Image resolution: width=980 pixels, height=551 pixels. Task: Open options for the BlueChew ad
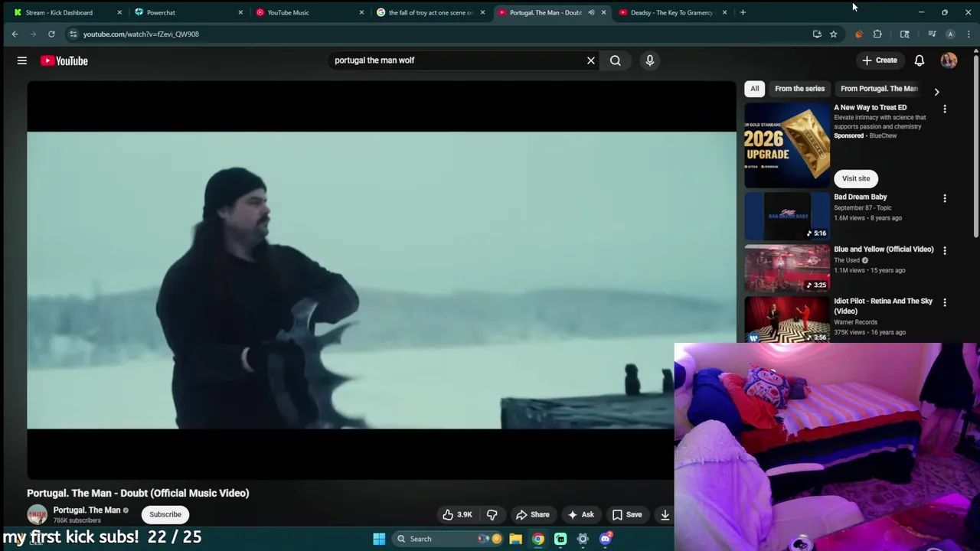945,109
